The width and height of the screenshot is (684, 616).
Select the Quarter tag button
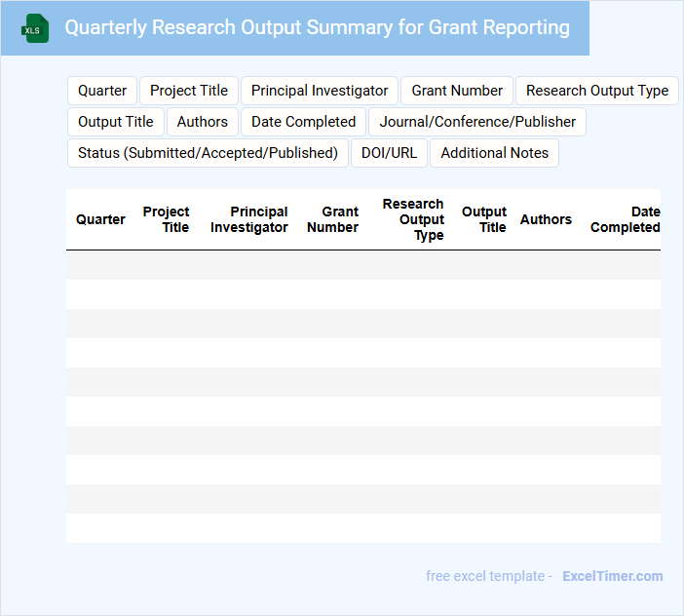point(102,91)
